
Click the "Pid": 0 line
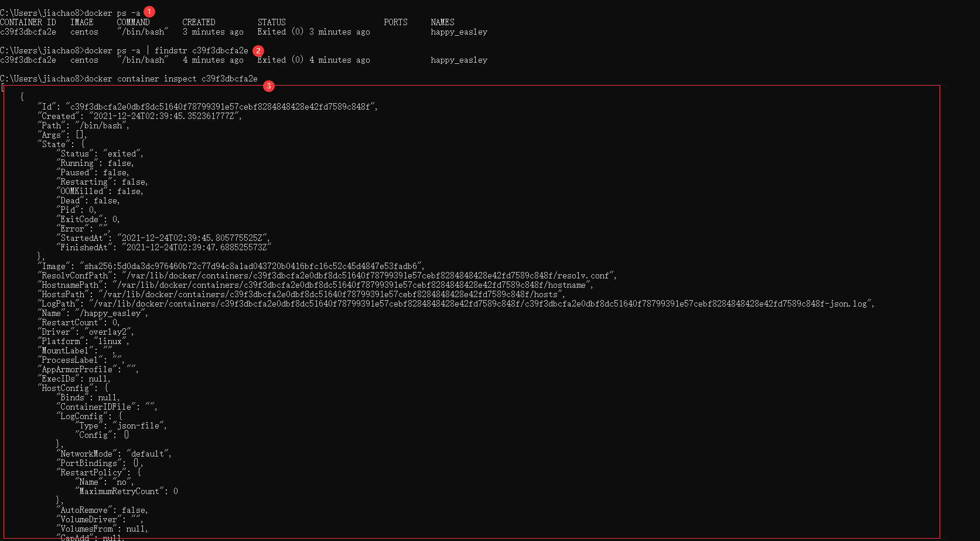coord(77,210)
